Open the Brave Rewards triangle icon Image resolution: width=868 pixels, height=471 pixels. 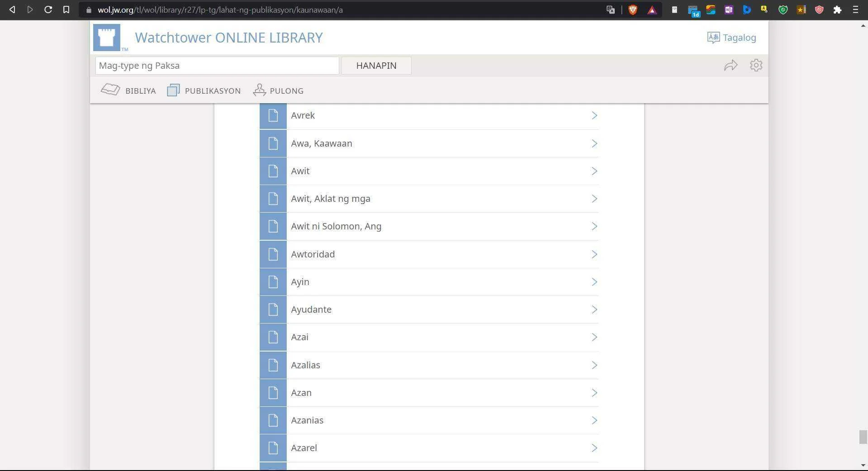(652, 10)
